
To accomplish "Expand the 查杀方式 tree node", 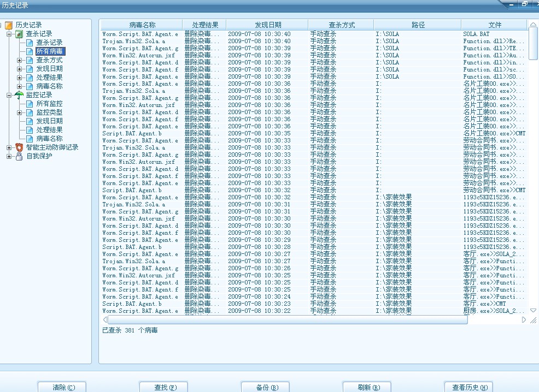I will coord(20,60).
